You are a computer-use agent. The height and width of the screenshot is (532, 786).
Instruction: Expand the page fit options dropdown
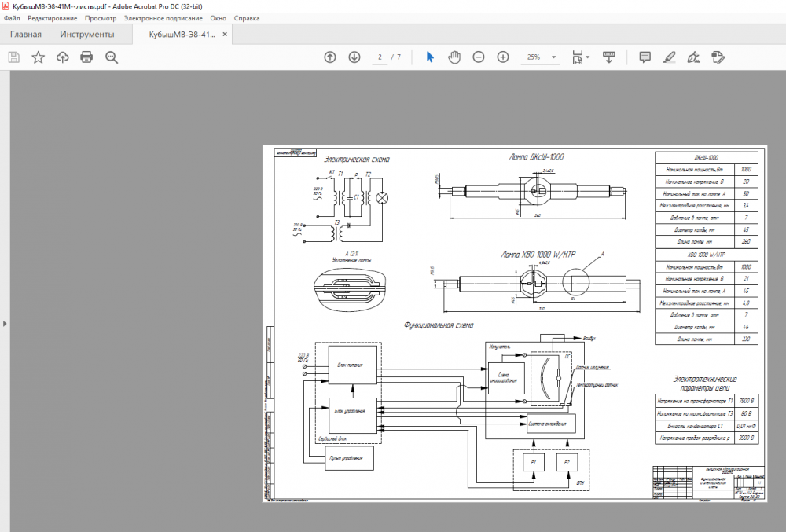[x=588, y=57]
